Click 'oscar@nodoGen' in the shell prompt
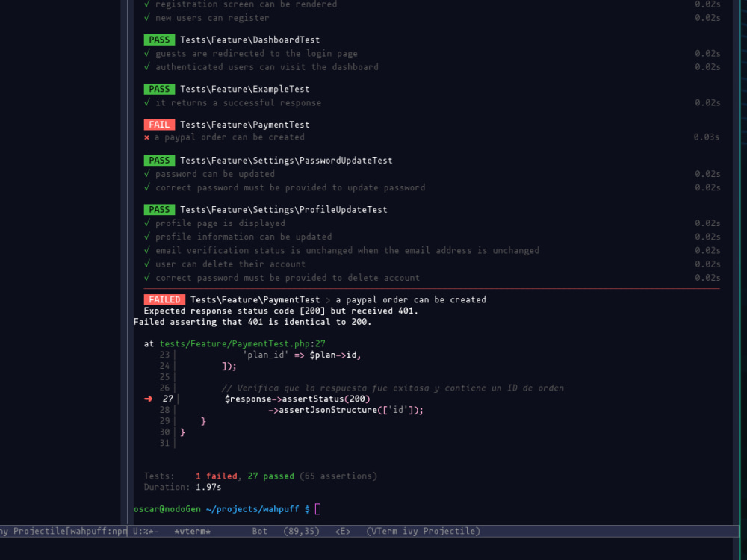 (x=167, y=509)
